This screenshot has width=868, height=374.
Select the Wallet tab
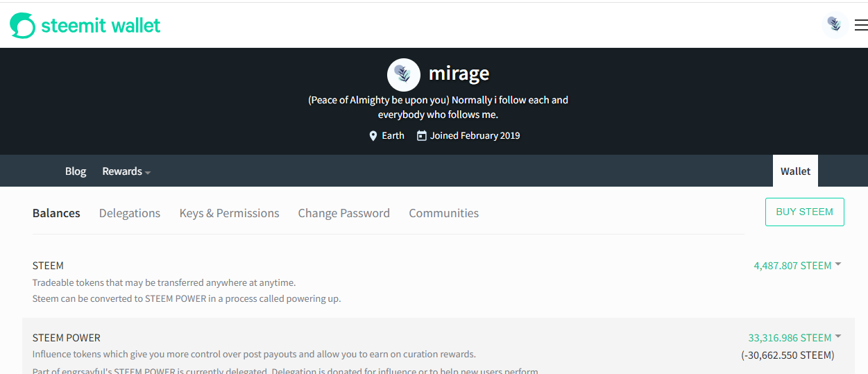[795, 171]
